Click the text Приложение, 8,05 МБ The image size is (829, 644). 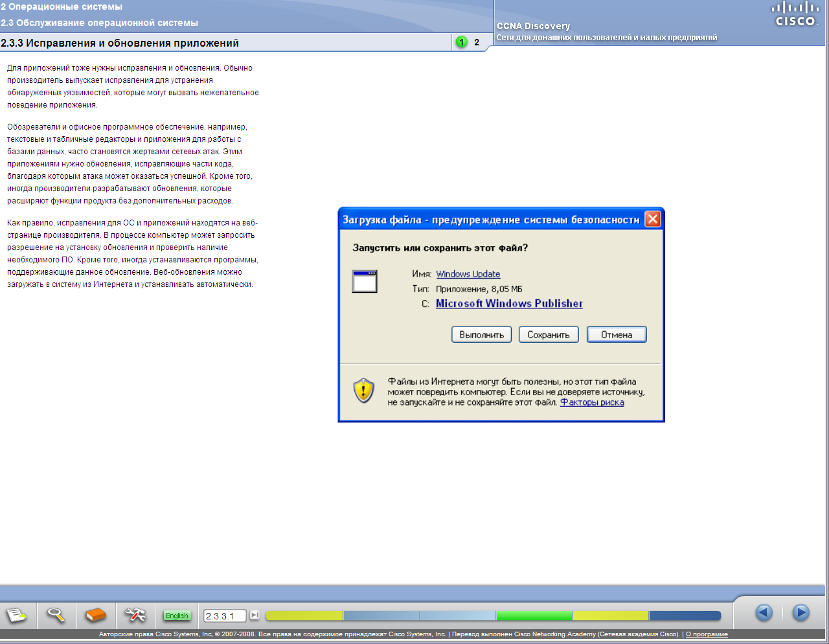coord(479,289)
